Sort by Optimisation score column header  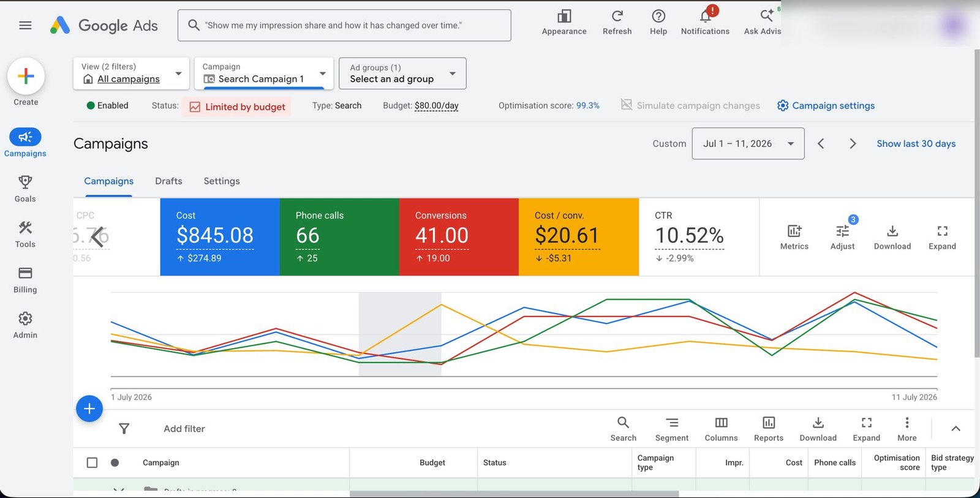coord(897,462)
